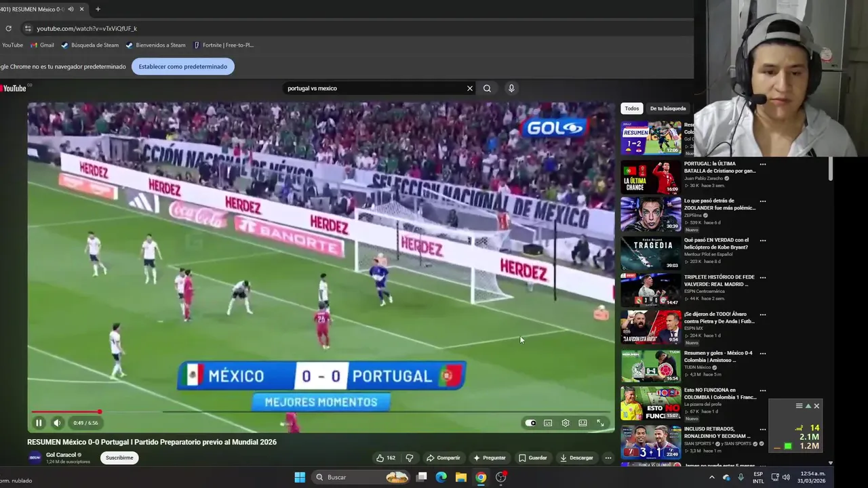Go to the YouTube home logo

tap(15, 88)
